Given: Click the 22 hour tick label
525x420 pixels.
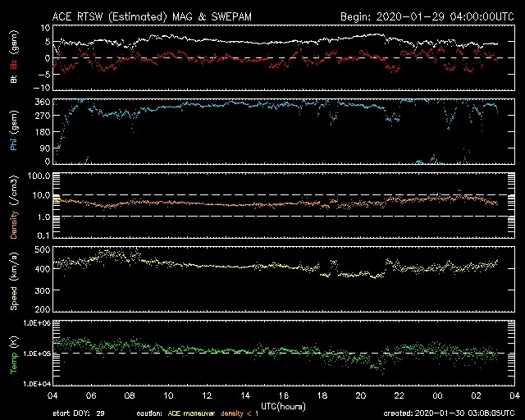Looking at the screenshot, I should coord(399,395).
